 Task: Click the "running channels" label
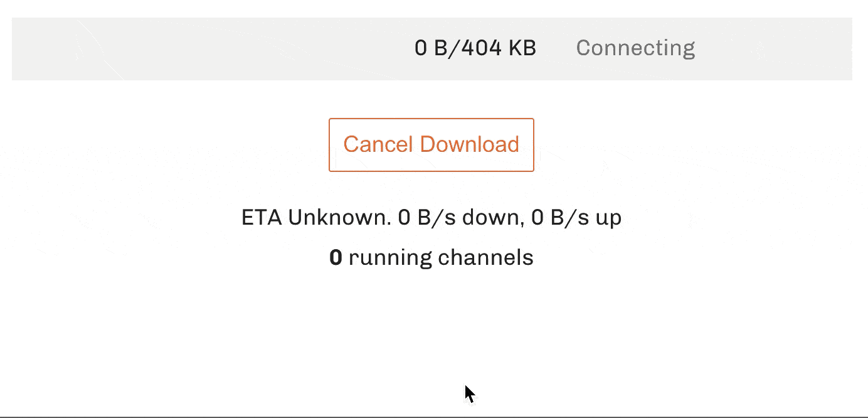pos(441,257)
